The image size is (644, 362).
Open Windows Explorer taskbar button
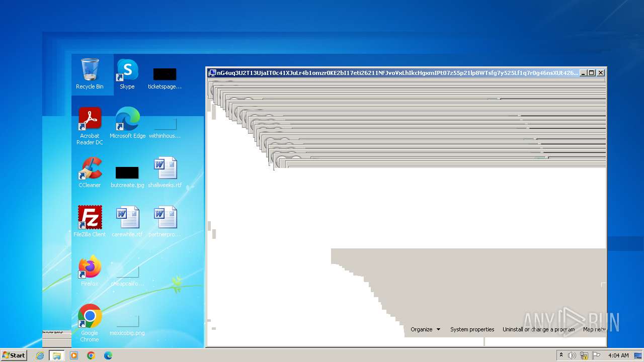point(57,355)
